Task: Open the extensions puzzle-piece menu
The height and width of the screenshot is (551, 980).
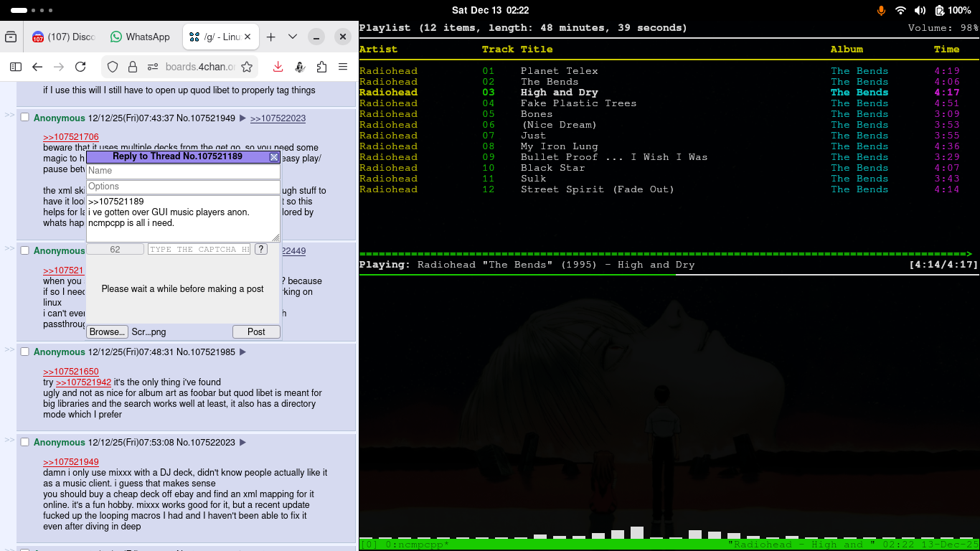Action: pos(321,67)
